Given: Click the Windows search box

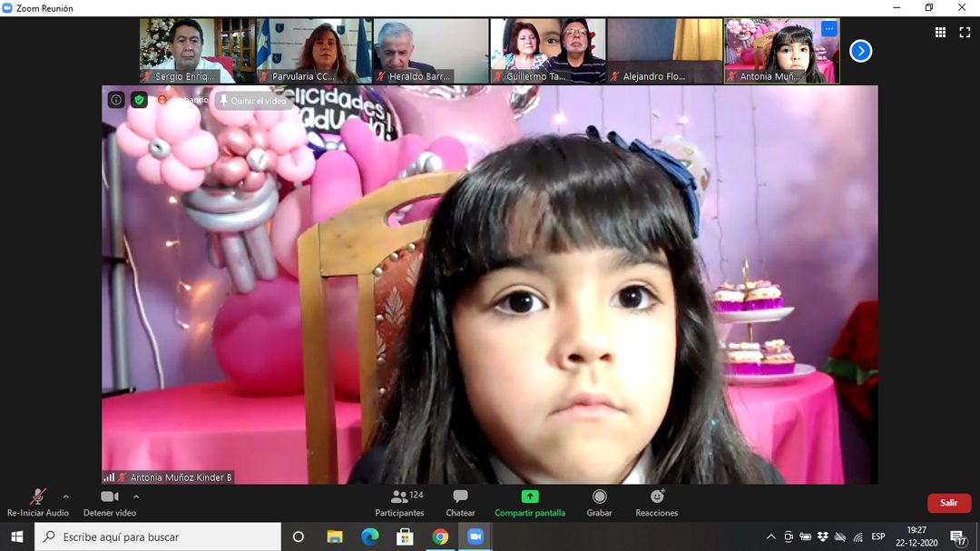Looking at the screenshot, I should coord(159,537).
